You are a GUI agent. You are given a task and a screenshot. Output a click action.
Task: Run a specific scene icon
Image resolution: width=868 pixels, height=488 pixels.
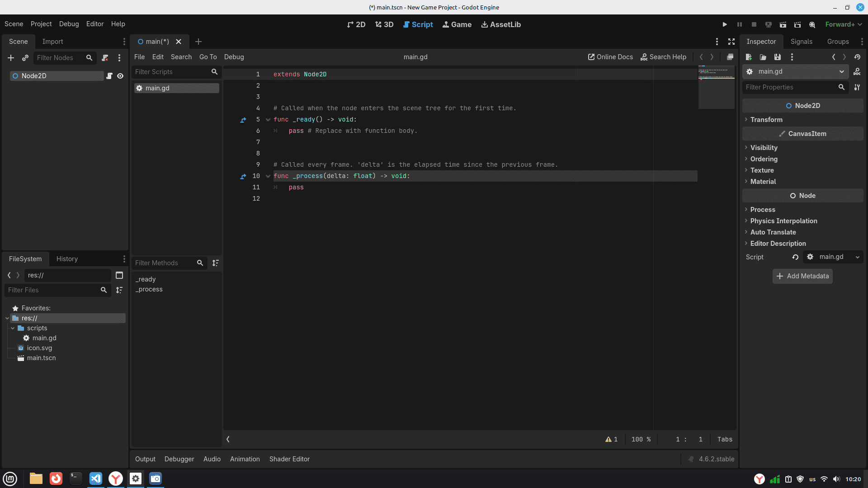pyautogui.click(x=797, y=24)
